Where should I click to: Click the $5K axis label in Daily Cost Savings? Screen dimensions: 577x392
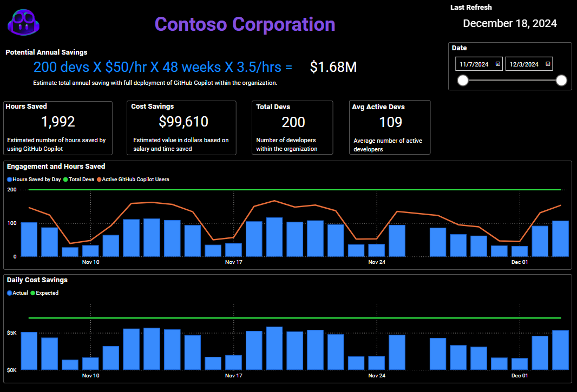[12, 333]
